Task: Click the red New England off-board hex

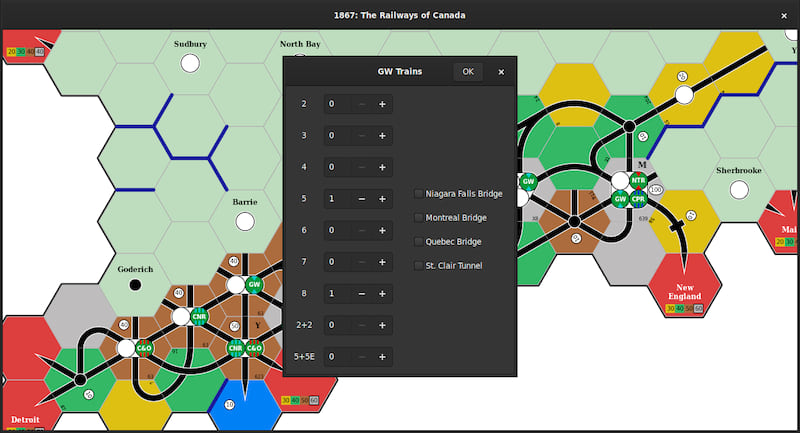Action: [x=685, y=285]
